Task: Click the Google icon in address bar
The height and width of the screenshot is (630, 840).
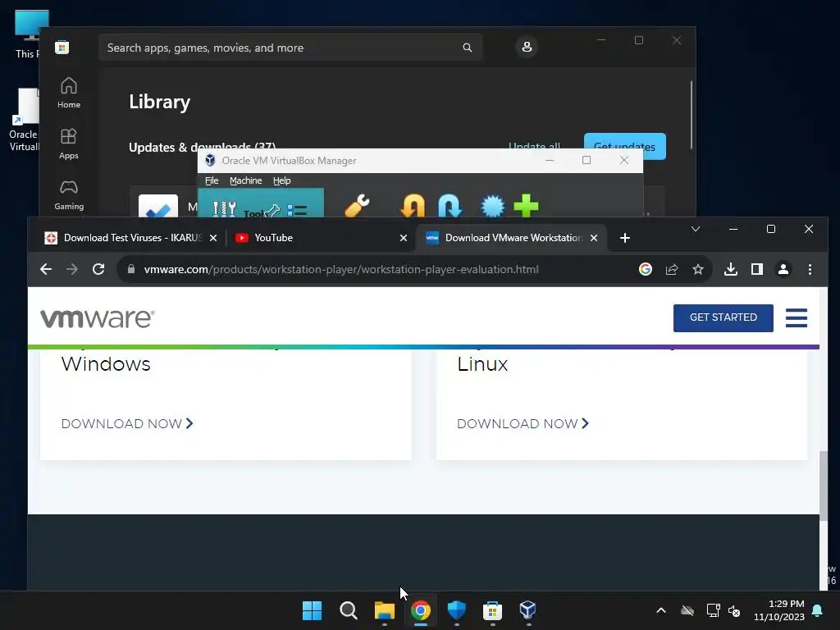Action: pyautogui.click(x=646, y=269)
